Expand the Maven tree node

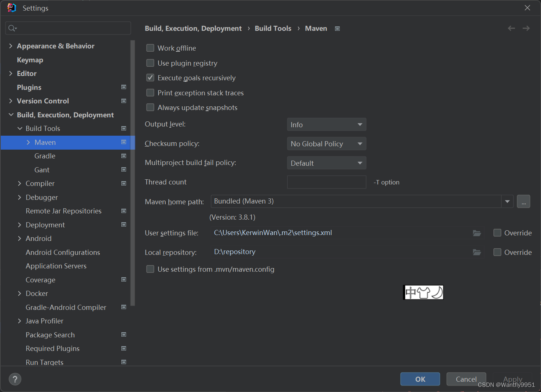28,142
